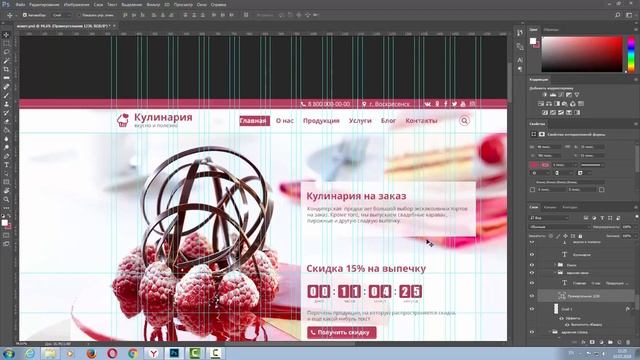Select the Move tool

pos(6,35)
